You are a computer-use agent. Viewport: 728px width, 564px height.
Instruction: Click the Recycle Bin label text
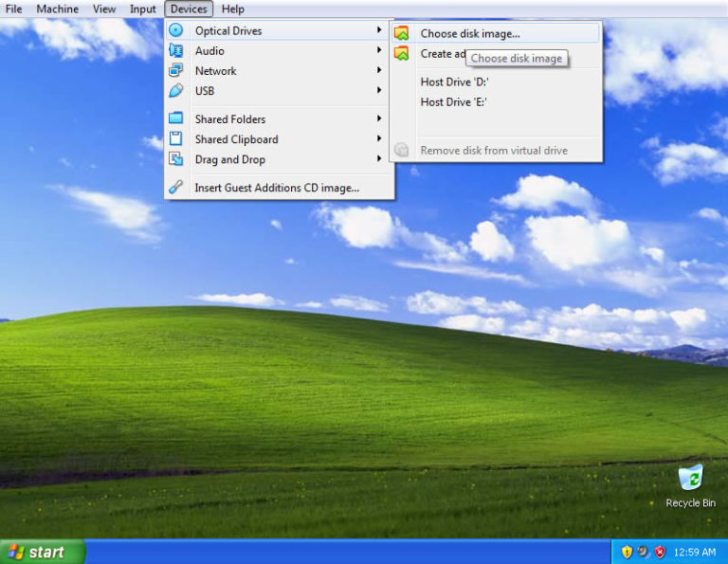(690, 502)
